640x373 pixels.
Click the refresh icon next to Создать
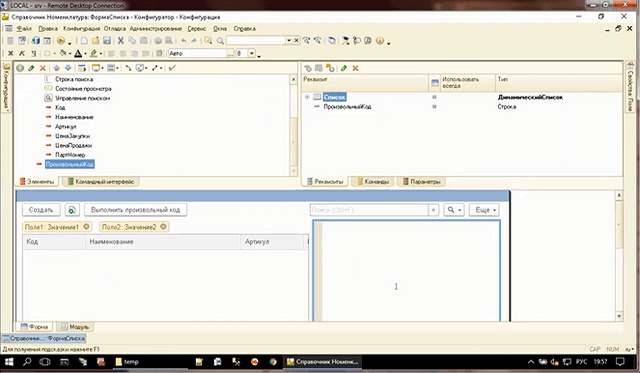[72, 210]
